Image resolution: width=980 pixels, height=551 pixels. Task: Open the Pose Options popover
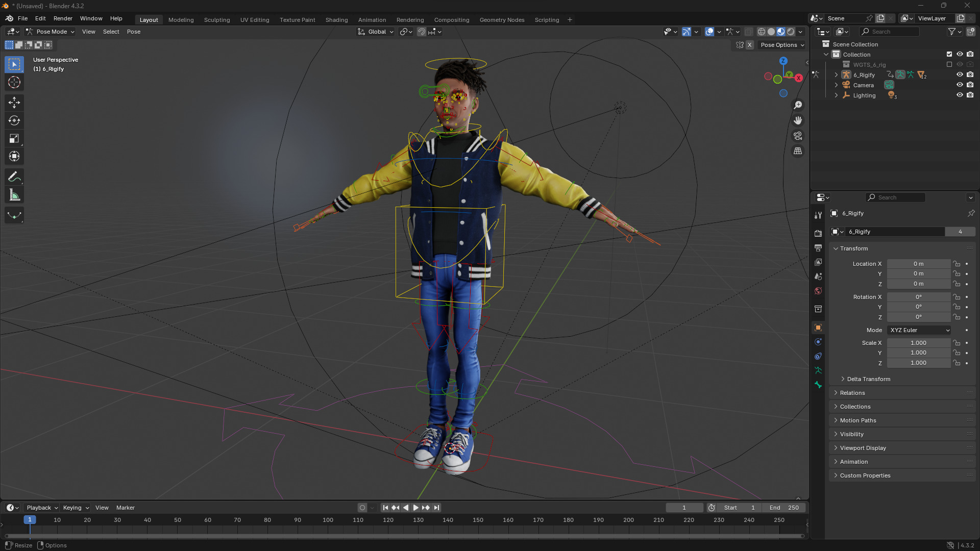coord(782,45)
